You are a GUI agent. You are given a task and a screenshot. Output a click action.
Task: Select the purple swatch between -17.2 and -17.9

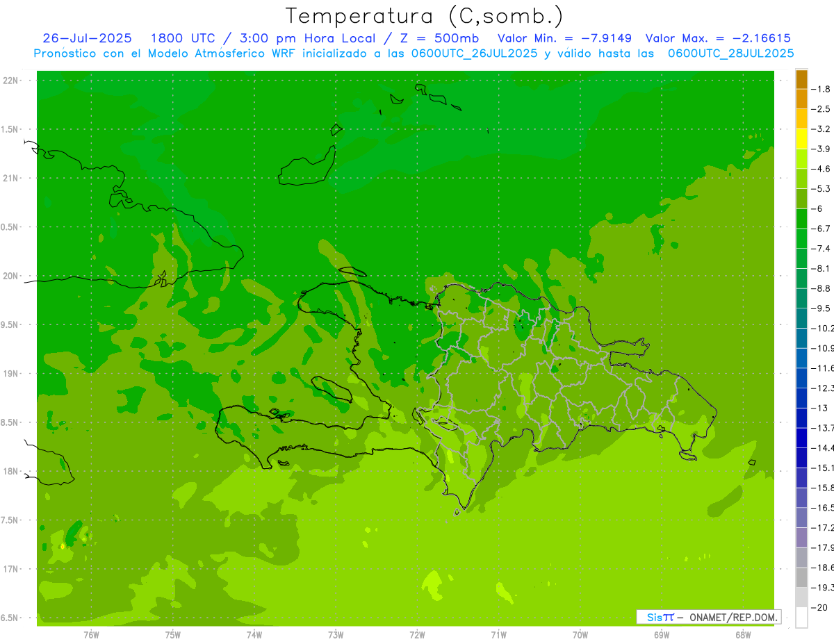801,538
